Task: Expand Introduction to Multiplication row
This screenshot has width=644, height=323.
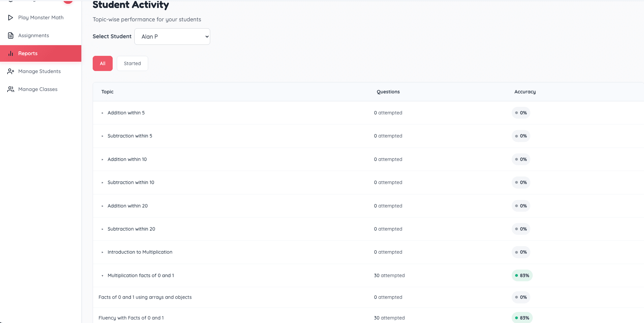Action: point(102,252)
